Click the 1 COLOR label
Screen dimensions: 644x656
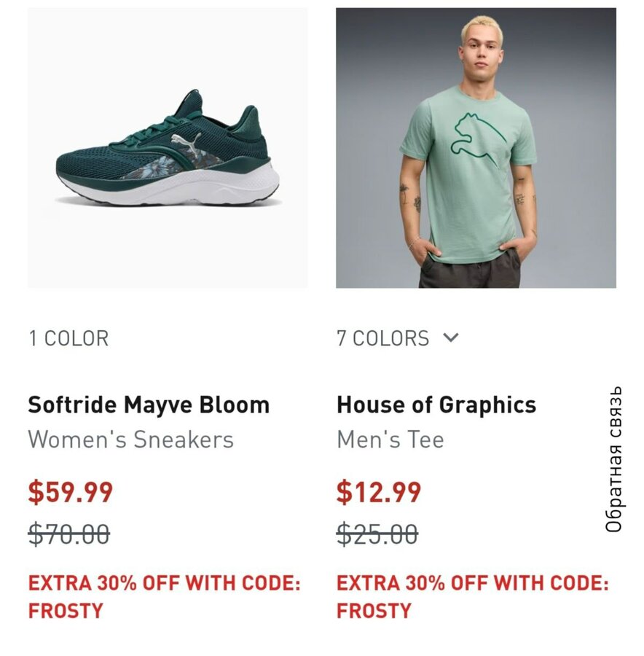(x=68, y=338)
